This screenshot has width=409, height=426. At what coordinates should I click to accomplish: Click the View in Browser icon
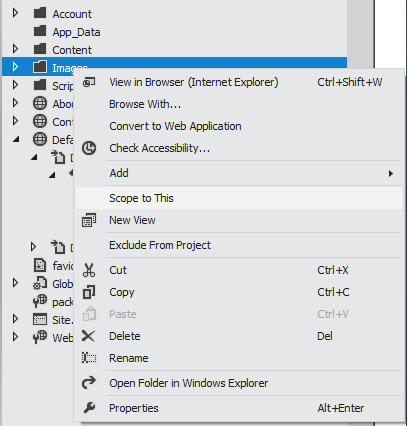(x=89, y=82)
